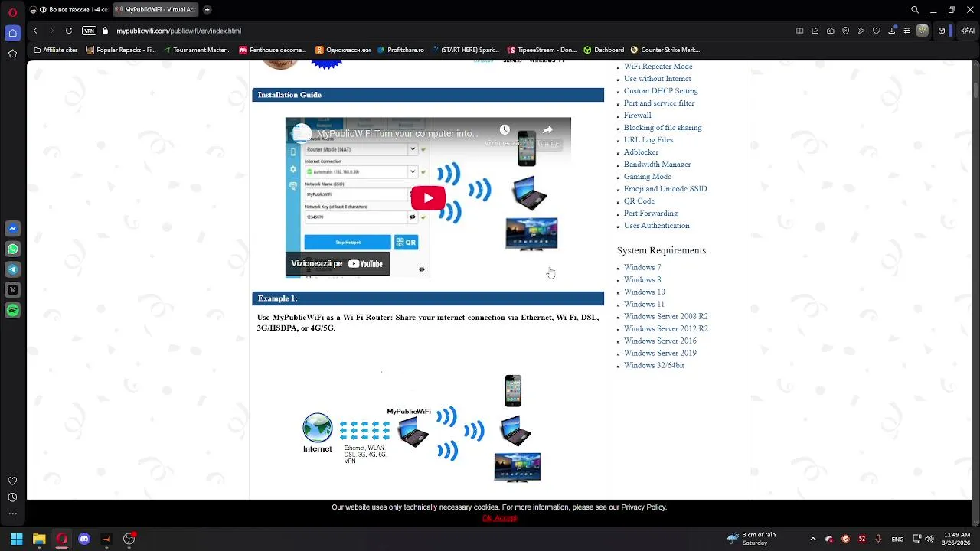Open the volume speaker tray icon
Image resolution: width=980 pixels, height=551 pixels.
pos(929,539)
